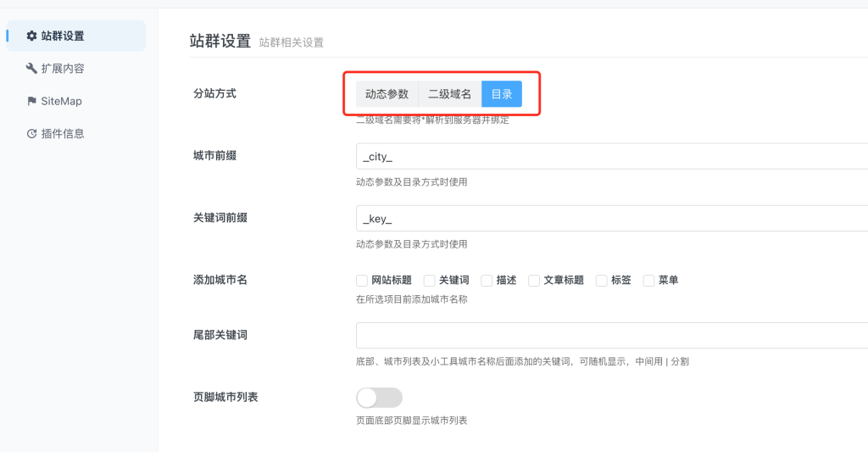Open the 扩展内容 sidebar menu item
Screen dimensions: 868x452
(63, 69)
